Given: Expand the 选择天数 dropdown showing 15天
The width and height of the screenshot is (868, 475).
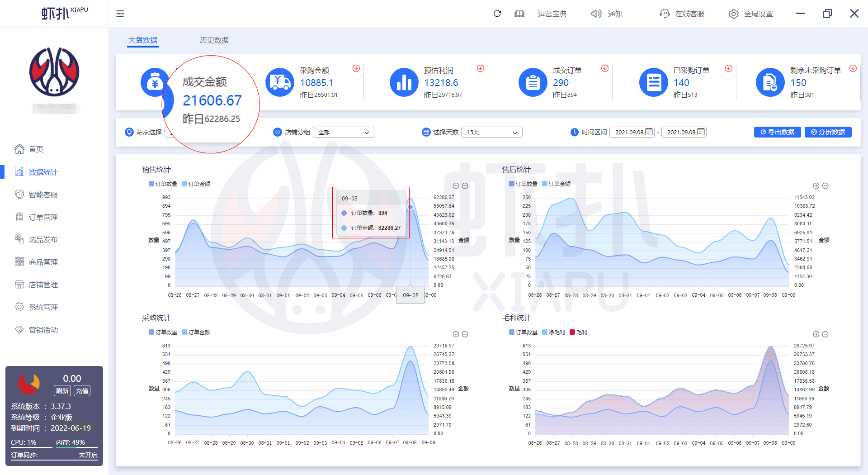Looking at the screenshot, I should pyautogui.click(x=491, y=132).
